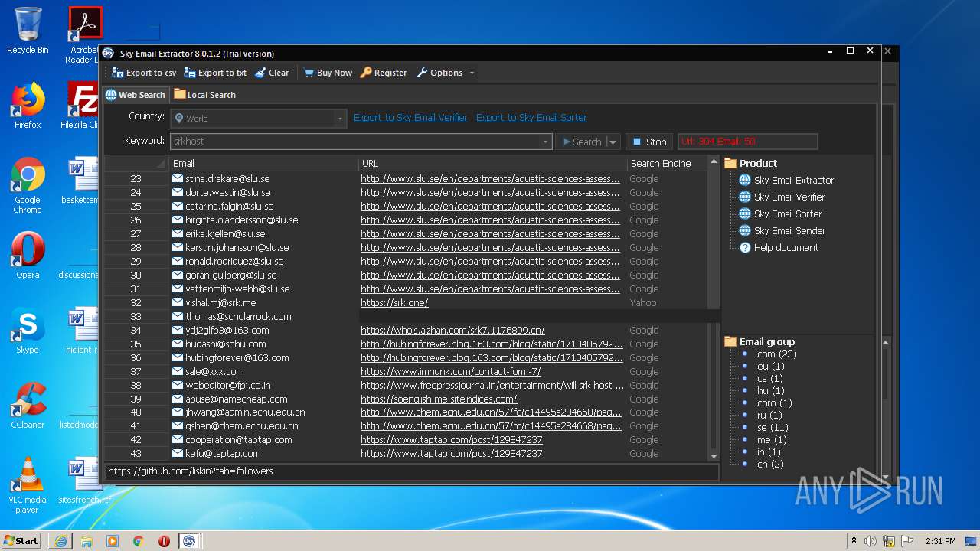Select the .eu (1) email group
The image size is (980, 551).
tap(769, 367)
